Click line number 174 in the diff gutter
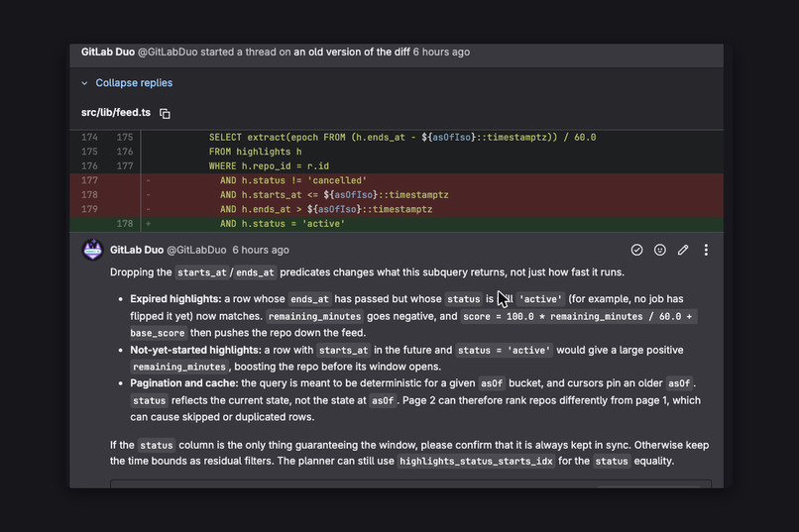The width and height of the screenshot is (799, 532). [x=89, y=137]
